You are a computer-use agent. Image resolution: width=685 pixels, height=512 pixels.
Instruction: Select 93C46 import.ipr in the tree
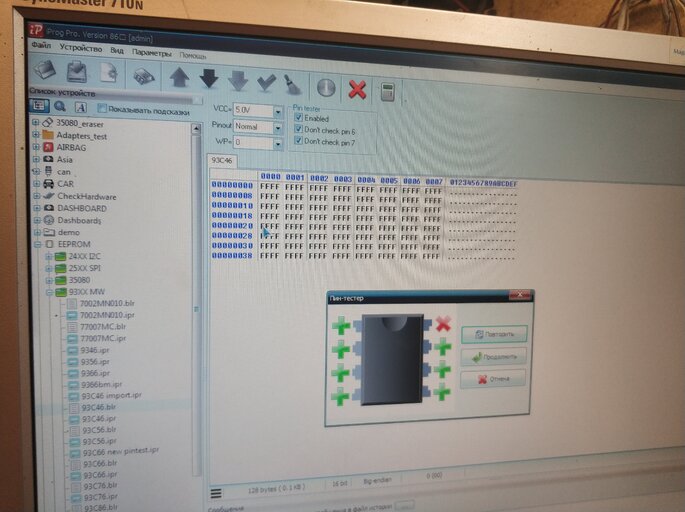(111, 395)
